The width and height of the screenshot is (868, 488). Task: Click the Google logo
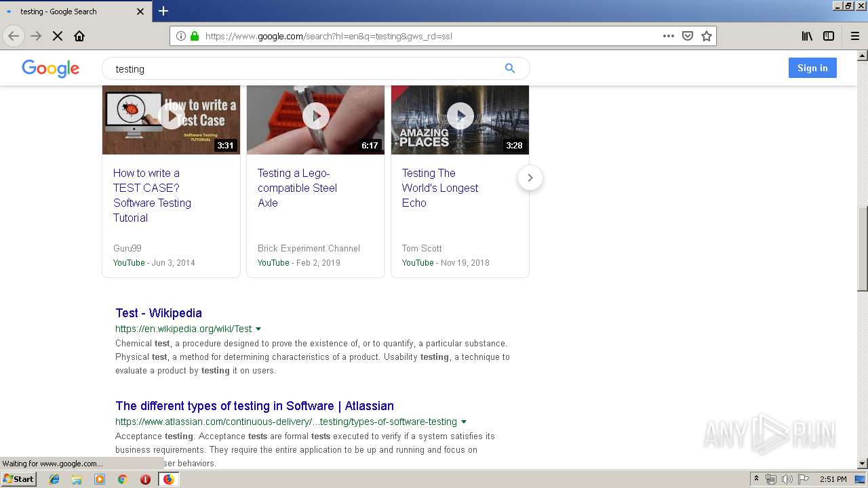tap(51, 68)
